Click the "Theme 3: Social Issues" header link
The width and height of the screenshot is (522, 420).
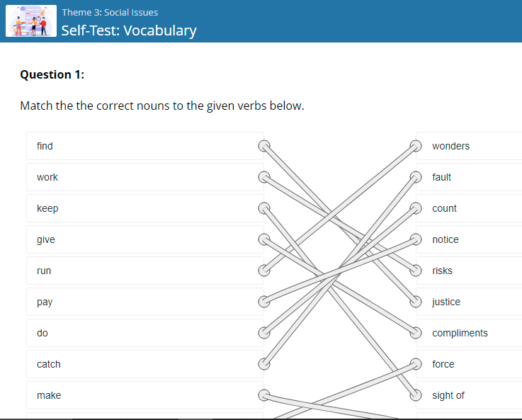[110, 12]
